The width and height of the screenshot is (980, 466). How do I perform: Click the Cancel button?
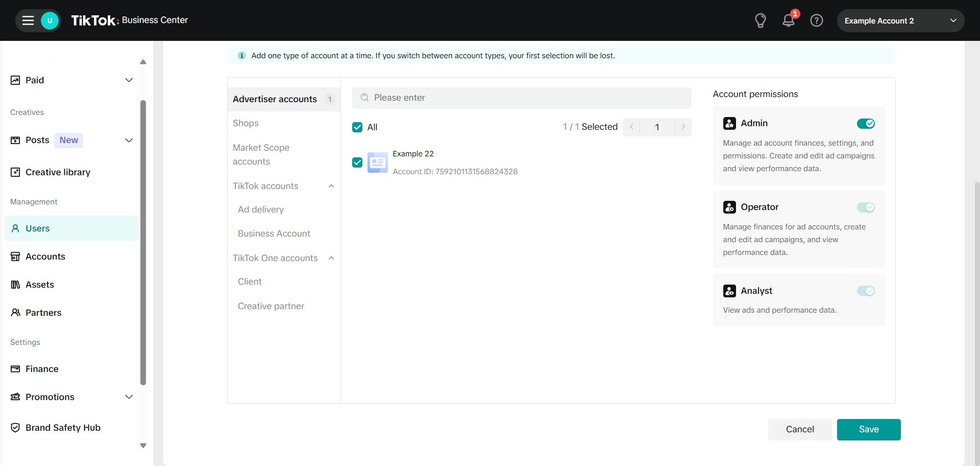click(799, 429)
